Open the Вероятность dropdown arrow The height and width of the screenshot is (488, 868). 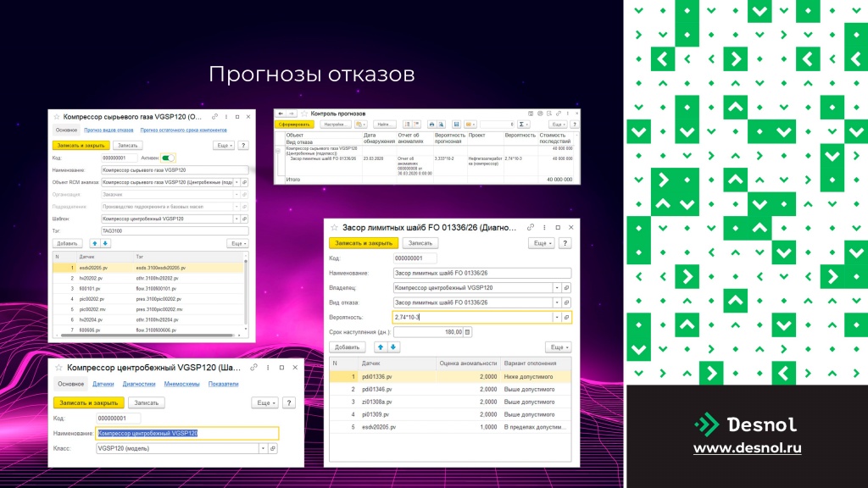point(557,318)
